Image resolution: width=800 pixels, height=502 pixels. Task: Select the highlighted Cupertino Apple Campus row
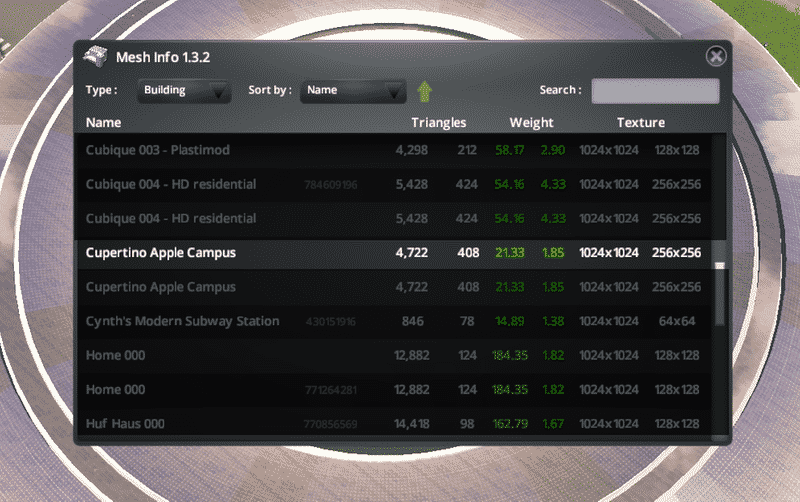tap(161, 253)
